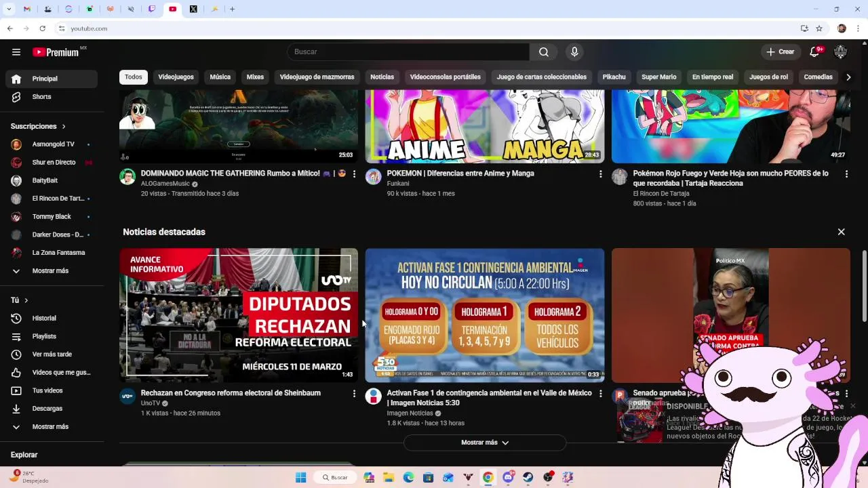Select the Super Mario filter chip
This screenshot has width=868, height=488.
pyautogui.click(x=659, y=77)
